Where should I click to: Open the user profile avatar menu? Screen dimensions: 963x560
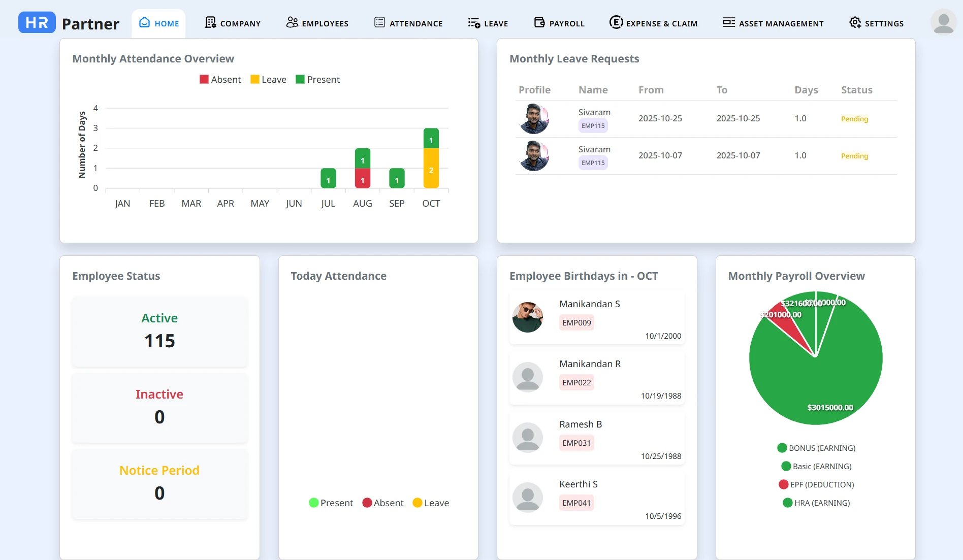(943, 23)
